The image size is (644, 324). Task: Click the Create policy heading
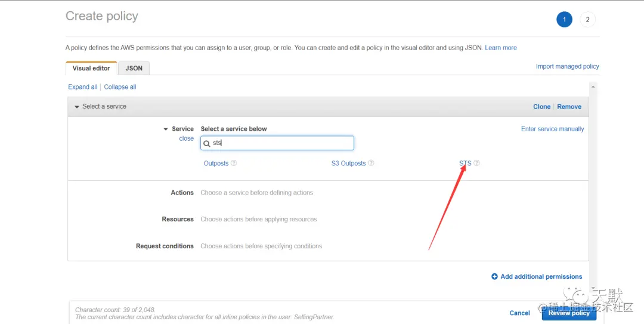click(x=102, y=16)
